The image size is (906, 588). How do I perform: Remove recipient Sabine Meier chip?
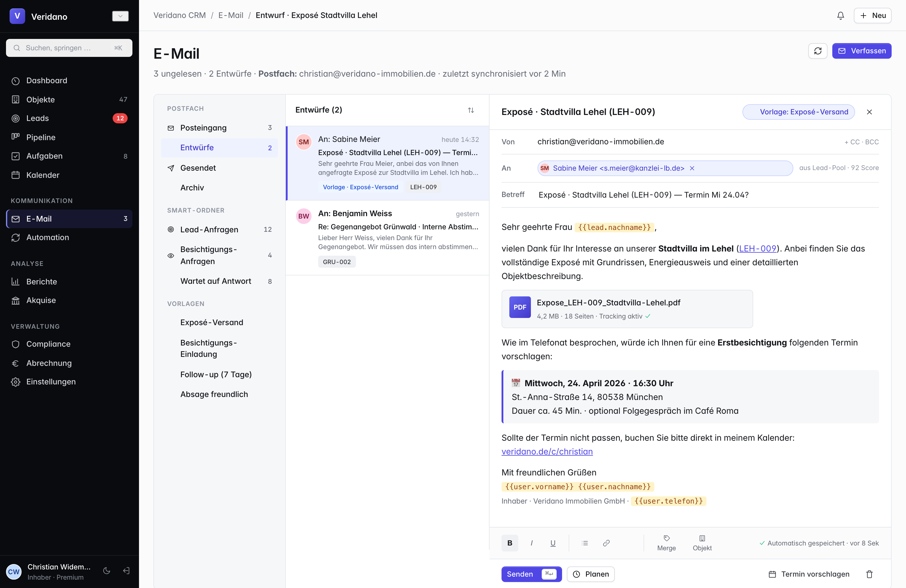click(692, 168)
